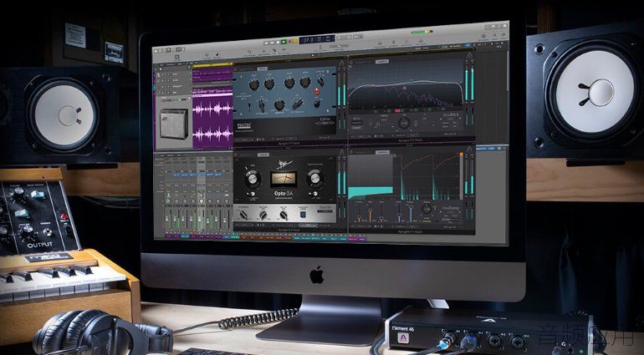Screen dimensions: 644x355
Task: Click the VU meter on the Opto-3A
Action: click(283, 180)
